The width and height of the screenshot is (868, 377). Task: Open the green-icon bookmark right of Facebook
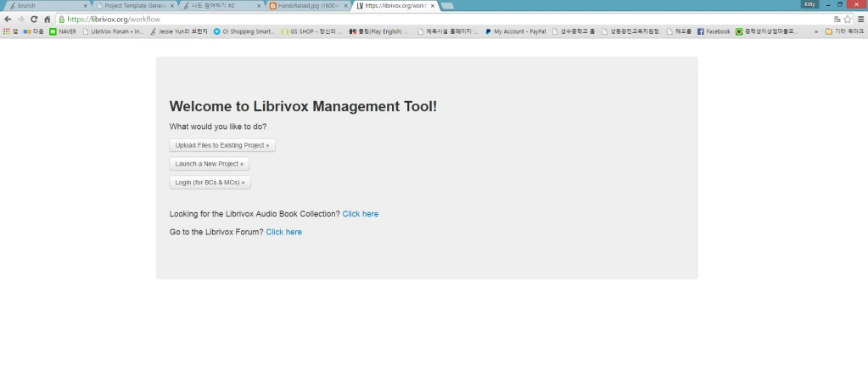(x=767, y=31)
